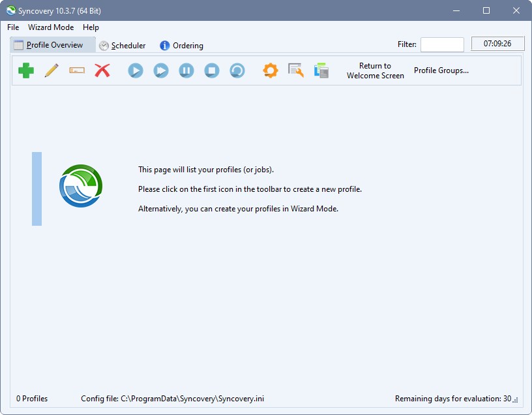532x415 pixels.
Task: Open the Help menu
Action: pos(91,27)
